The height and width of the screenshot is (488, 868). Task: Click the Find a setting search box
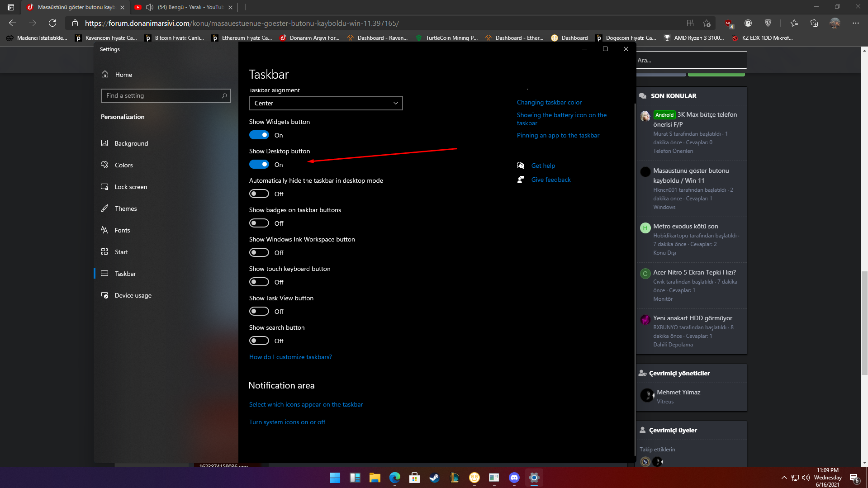coord(166,95)
